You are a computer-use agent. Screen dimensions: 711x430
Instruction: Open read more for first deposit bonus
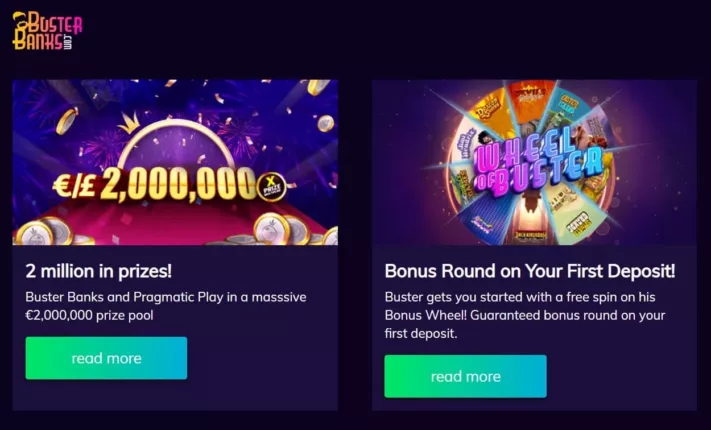pos(465,376)
